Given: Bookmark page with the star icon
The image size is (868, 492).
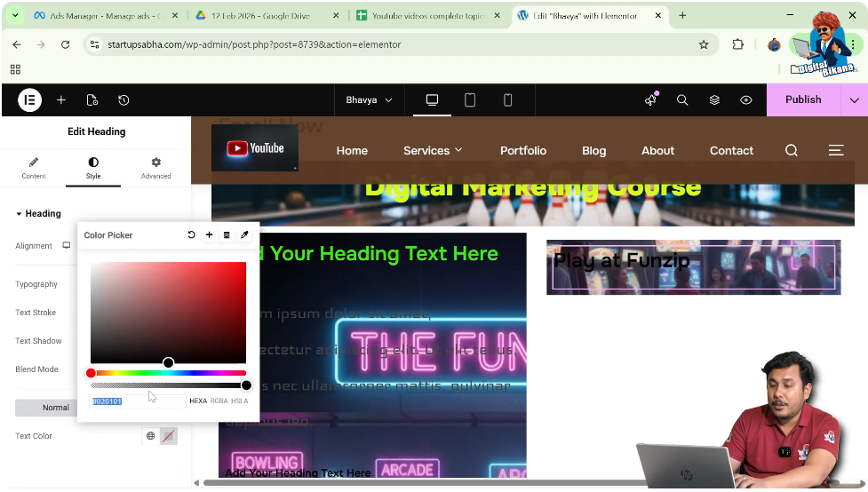Looking at the screenshot, I should [704, 44].
